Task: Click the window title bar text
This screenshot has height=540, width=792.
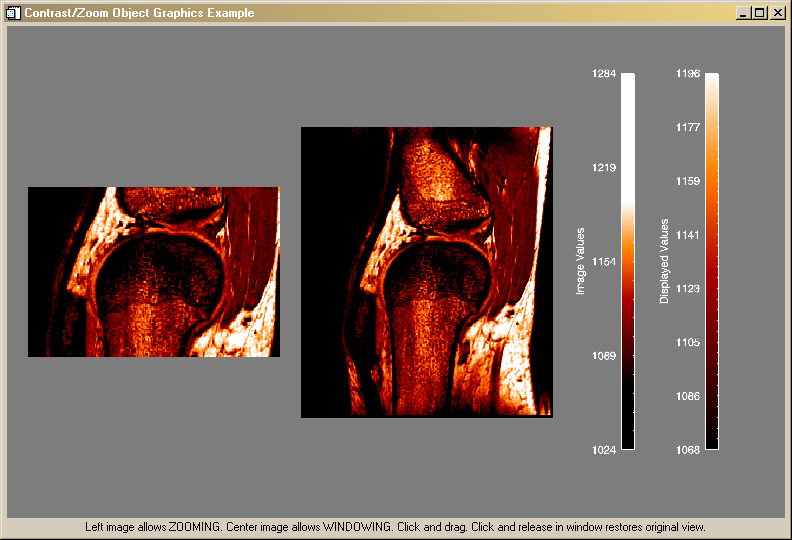Action: click(139, 13)
